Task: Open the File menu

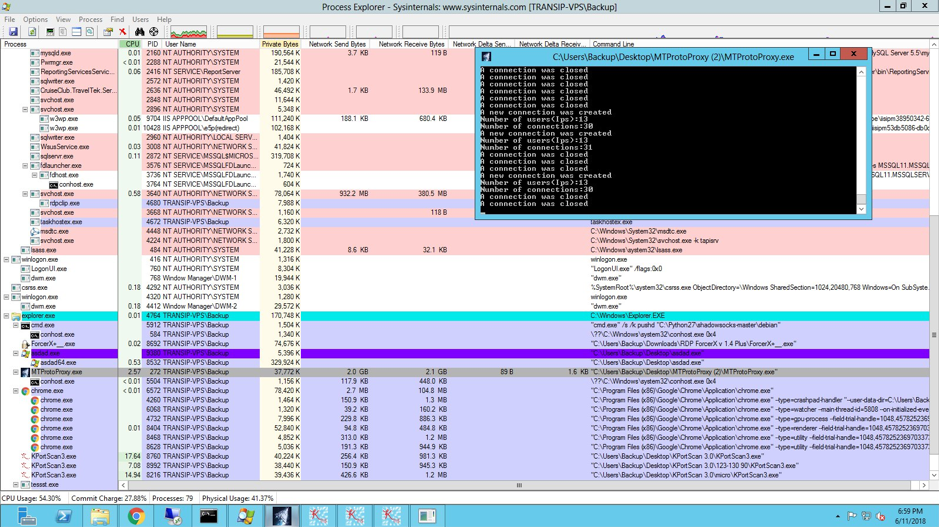Action: (10, 19)
